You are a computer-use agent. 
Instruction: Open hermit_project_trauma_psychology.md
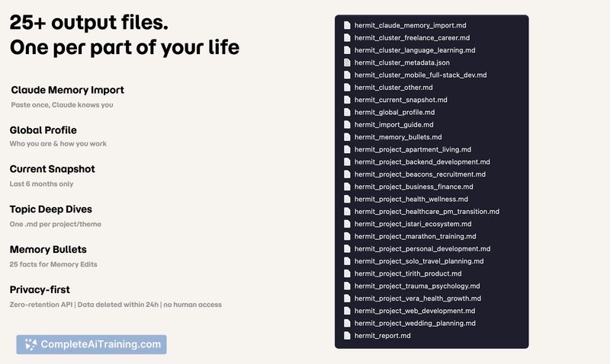pos(416,286)
